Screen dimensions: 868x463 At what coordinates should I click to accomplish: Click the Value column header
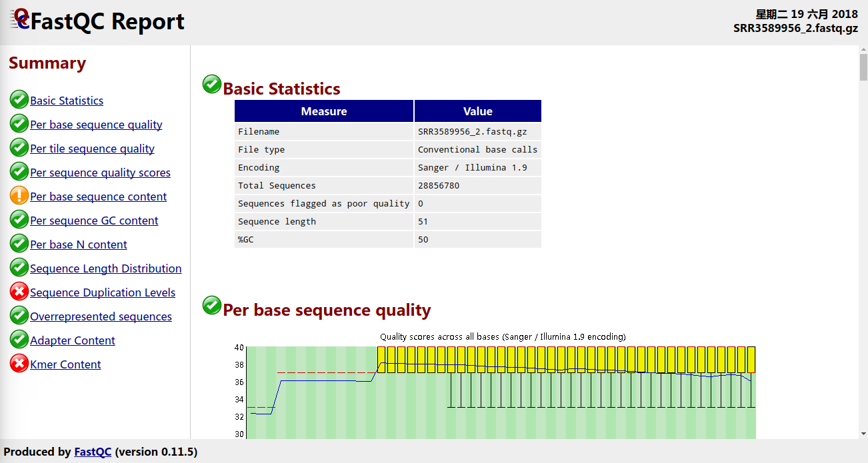[x=478, y=111]
